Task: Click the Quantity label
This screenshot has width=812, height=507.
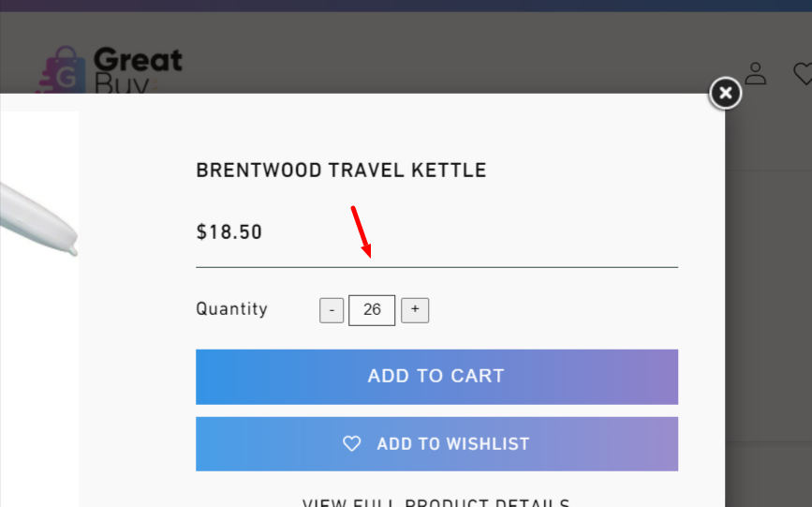Action: click(x=231, y=309)
